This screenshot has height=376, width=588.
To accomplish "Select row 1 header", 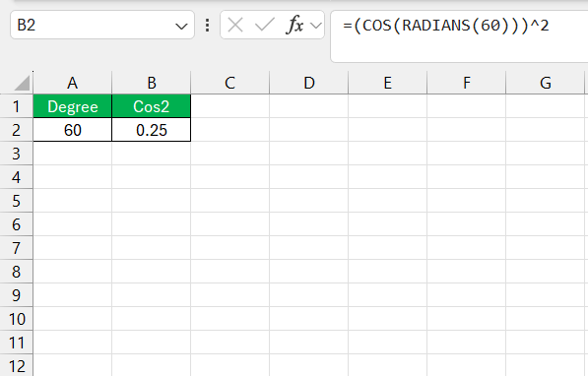I will coord(16,106).
